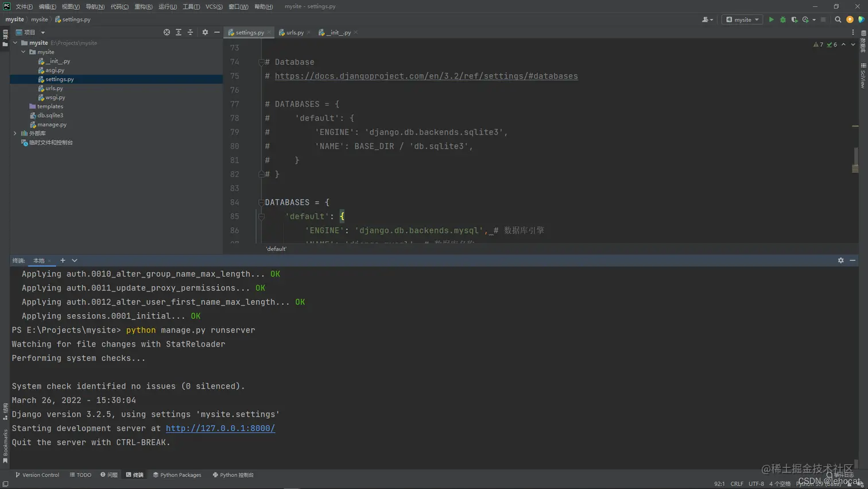Viewport: 868px width, 489px height.
Task: Open the development server link 127.0.0.1:8000
Action: pyautogui.click(x=220, y=428)
